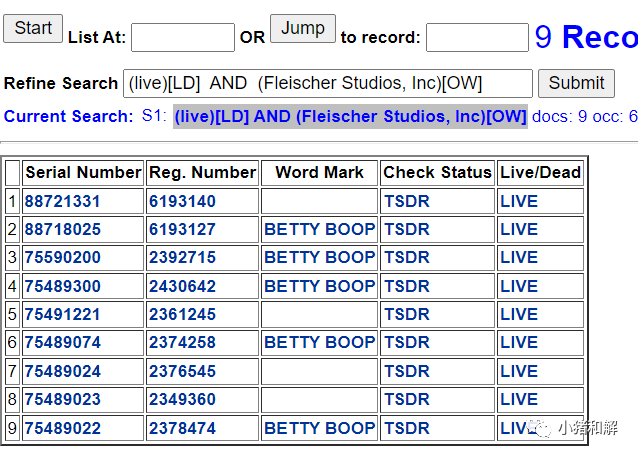This screenshot has width=638, height=456.
Task: Open serial number 75489024
Action: (x=62, y=371)
